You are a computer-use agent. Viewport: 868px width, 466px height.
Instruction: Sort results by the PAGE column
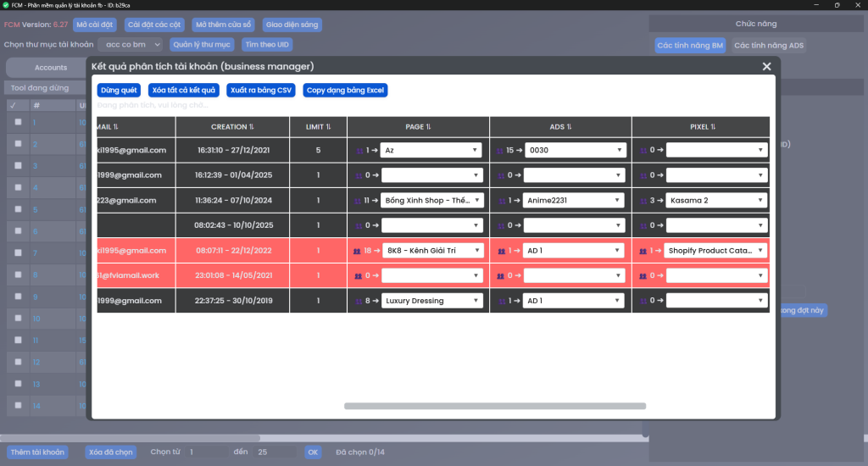(x=419, y=127)
